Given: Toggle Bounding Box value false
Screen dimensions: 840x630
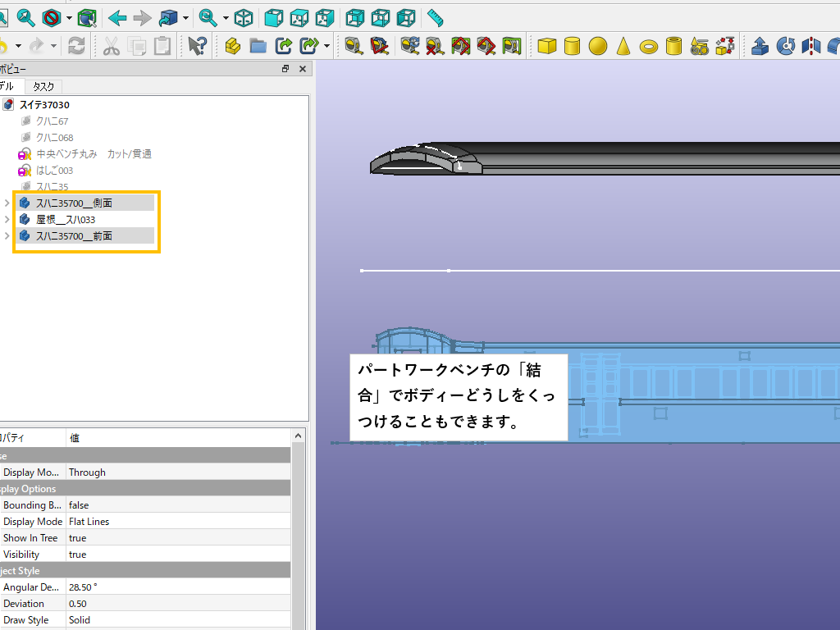Looking at the screenshot, I should [79, 505].
